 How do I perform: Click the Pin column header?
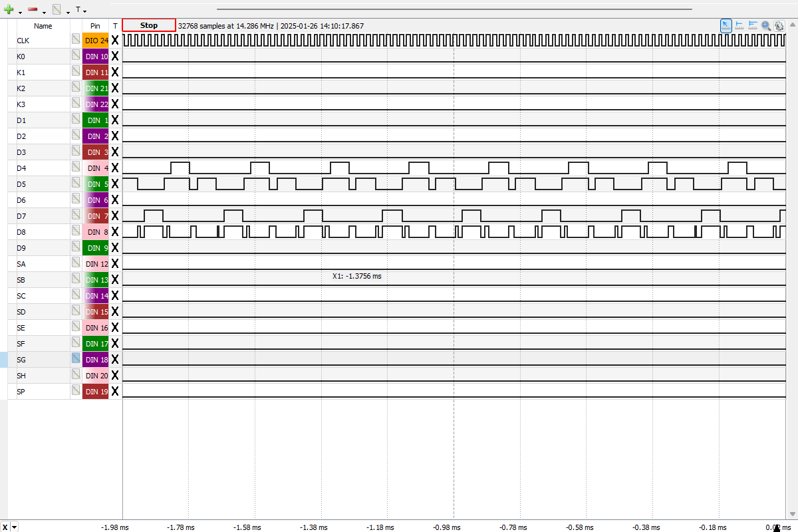(x=95, y=26)
